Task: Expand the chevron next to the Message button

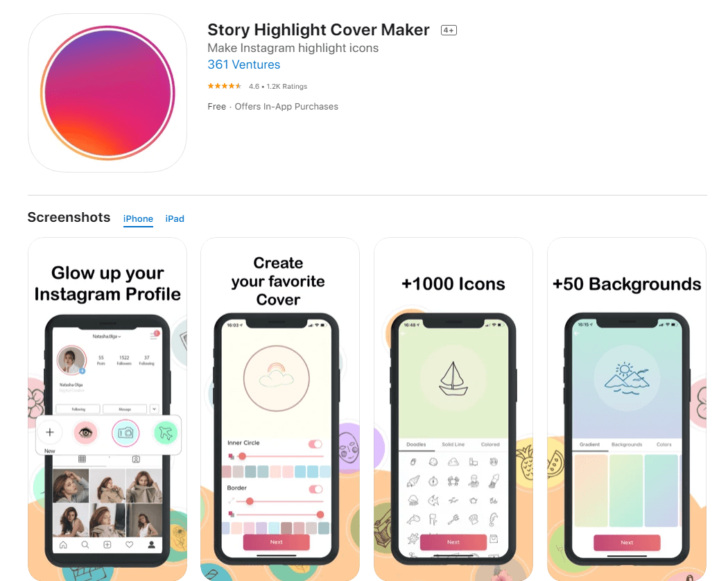Action: [x=154, y=408]
